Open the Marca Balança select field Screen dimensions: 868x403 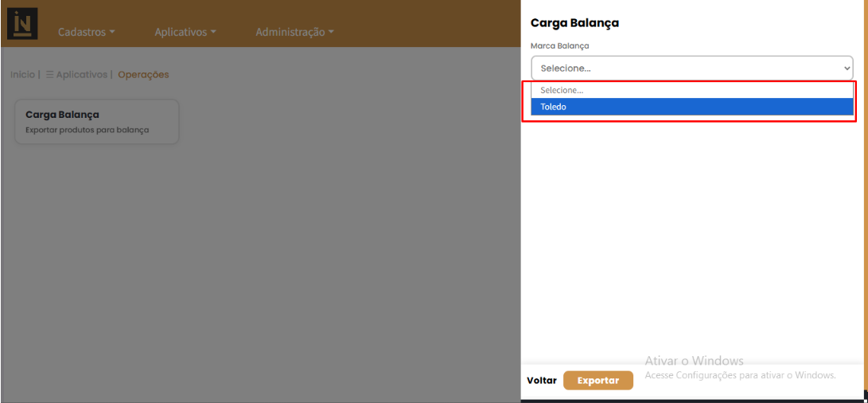[691, 68]
